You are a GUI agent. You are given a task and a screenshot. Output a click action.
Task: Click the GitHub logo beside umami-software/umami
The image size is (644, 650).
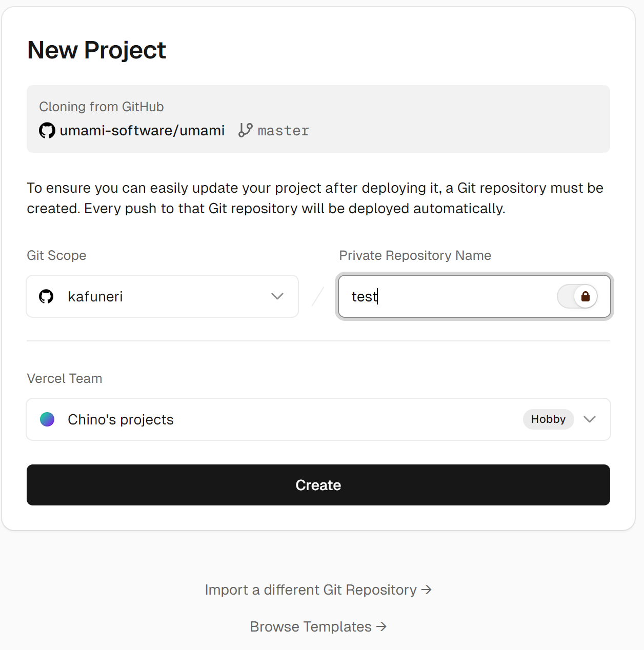click(x=47, y=130)
